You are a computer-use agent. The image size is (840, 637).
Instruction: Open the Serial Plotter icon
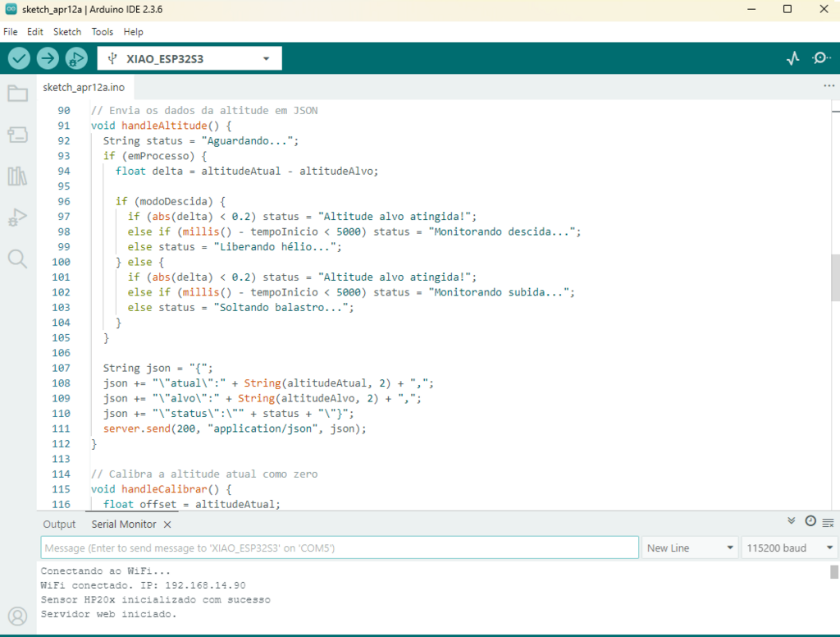pyautogui.click(x=792, y=58)
